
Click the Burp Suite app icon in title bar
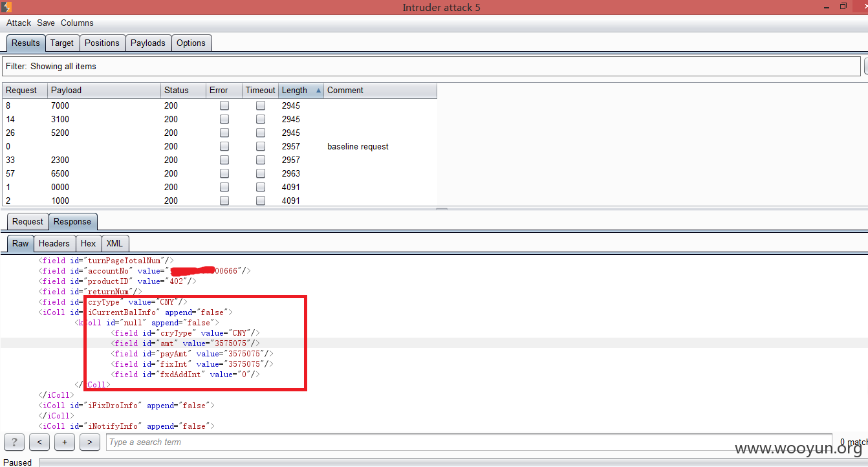point(6,7)
